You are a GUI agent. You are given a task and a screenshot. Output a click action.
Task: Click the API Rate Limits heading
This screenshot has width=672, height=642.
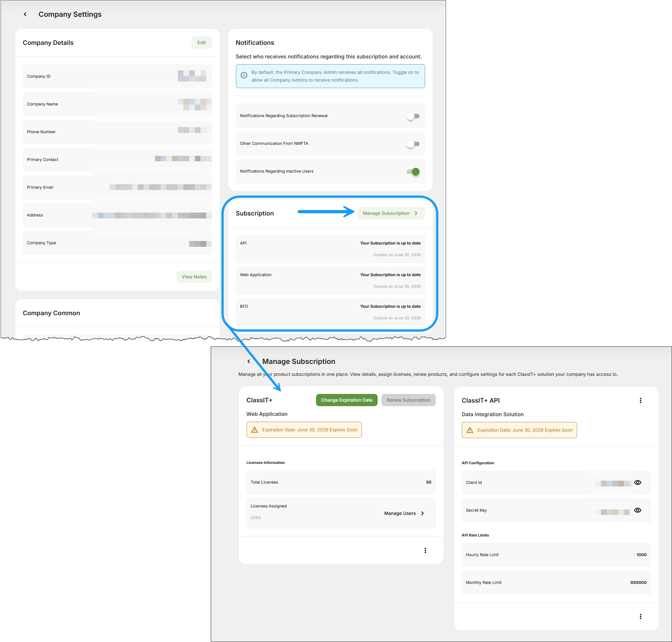(x=475, y=535)
